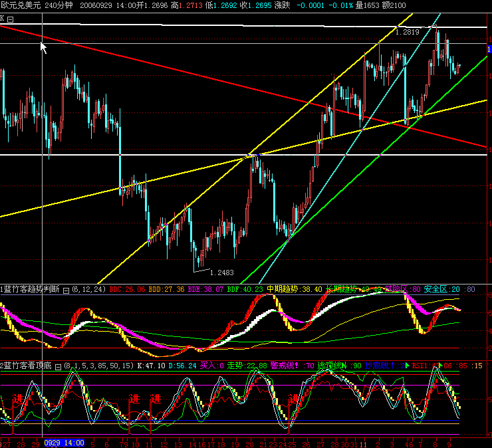Click the BDD:27.36 indicator value
This screenshot has height=448, width=492.
(166, 289)
